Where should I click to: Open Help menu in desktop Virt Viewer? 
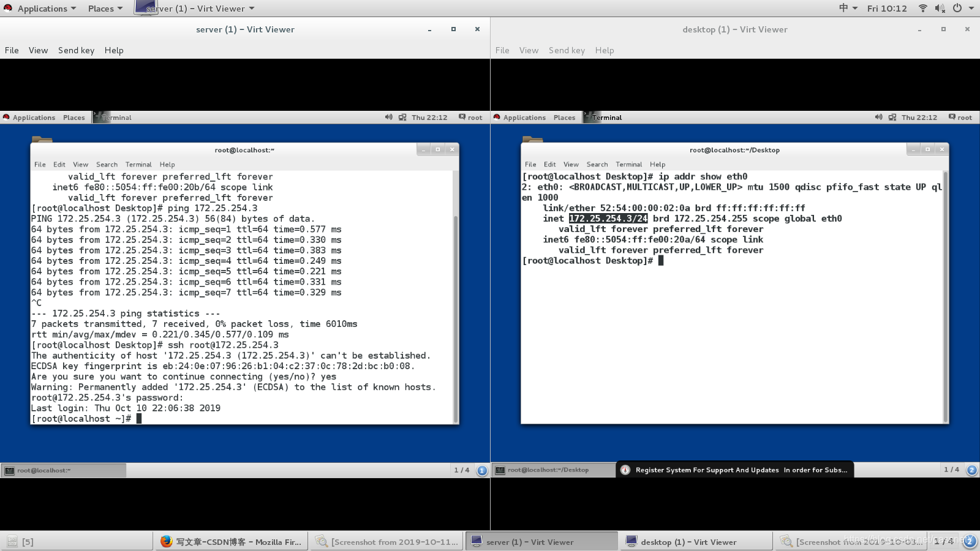coord(605,50)
